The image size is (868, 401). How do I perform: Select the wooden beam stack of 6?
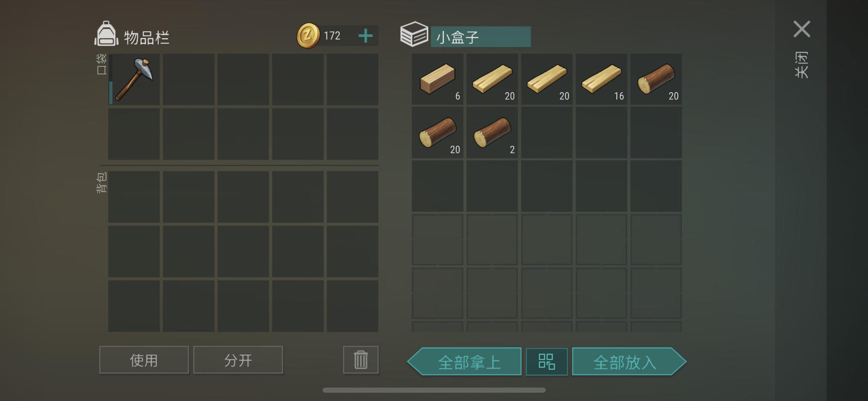[x=437, y=79]
